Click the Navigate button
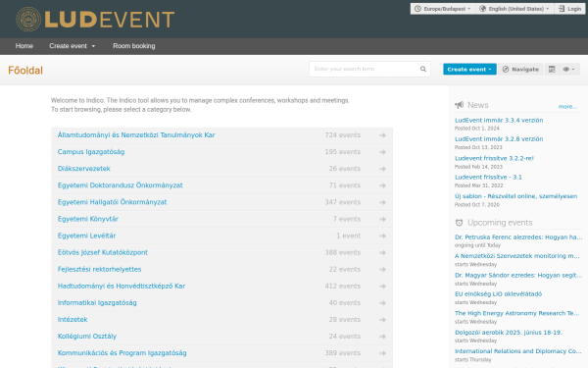588x368 pixels. tap(520, 69)
